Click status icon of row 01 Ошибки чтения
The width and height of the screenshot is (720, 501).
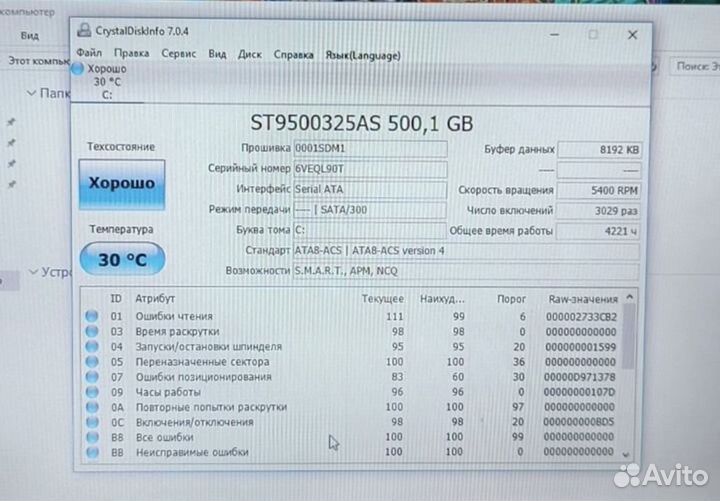point(92,316)
